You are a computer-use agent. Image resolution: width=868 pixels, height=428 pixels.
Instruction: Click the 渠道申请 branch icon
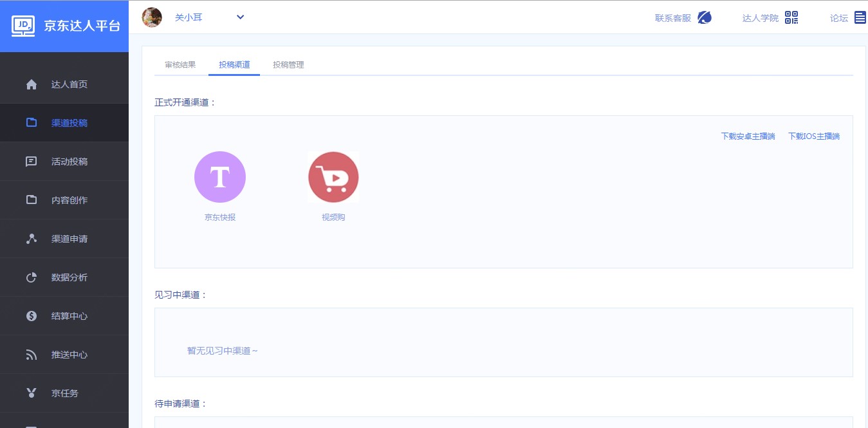[31, 239]
